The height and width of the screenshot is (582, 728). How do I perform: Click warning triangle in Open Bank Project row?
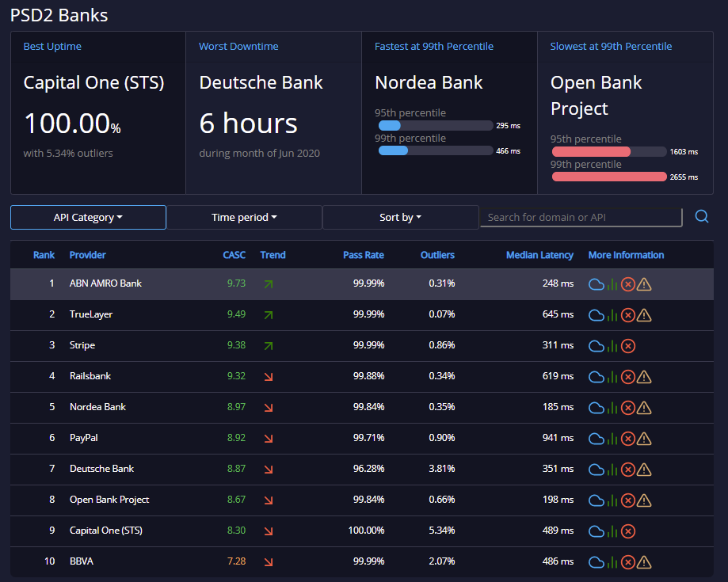(644, 500)
